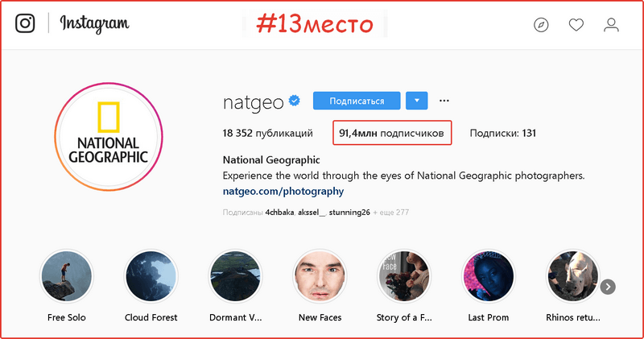Image resolution: width=644 pixels, height=339 pixels.
Task: Open the Подписки: 131 following list
Action: pyautogui.click(x=502, y=133)
